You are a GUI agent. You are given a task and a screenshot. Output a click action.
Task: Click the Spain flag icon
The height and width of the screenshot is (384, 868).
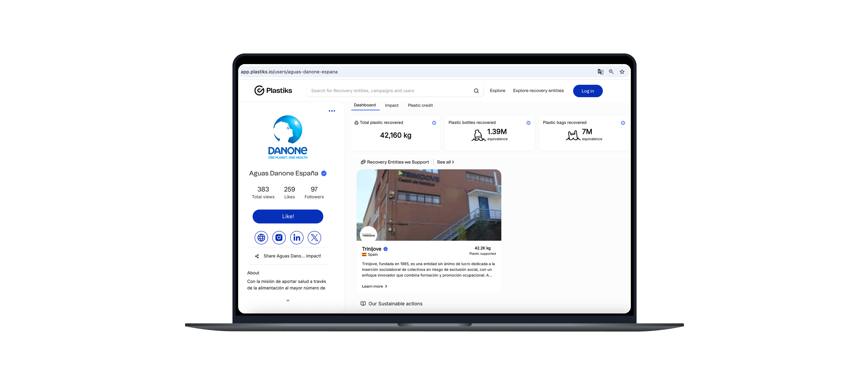click(x=364, y=255)
